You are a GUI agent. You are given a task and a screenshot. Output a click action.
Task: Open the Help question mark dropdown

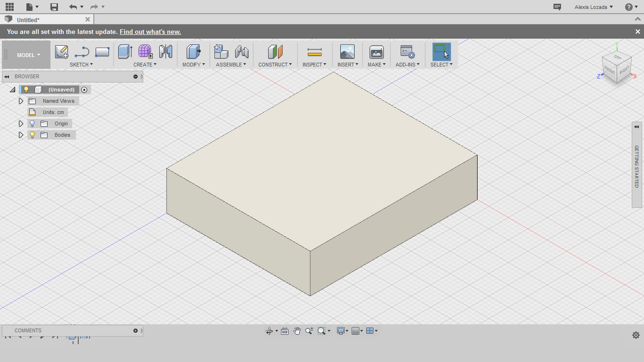tap(632, 7)
